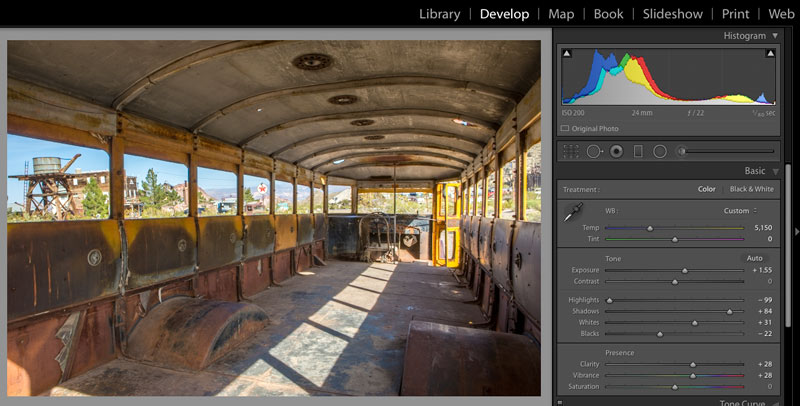This screenshot has height=406, width=800.
Task: Click the Whites slider handle
Action: (695, 323)
